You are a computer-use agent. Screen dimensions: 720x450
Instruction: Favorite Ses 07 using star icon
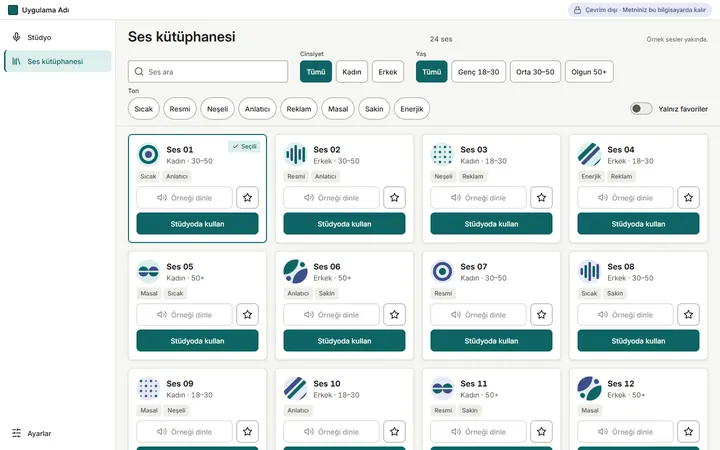[541, 315]
